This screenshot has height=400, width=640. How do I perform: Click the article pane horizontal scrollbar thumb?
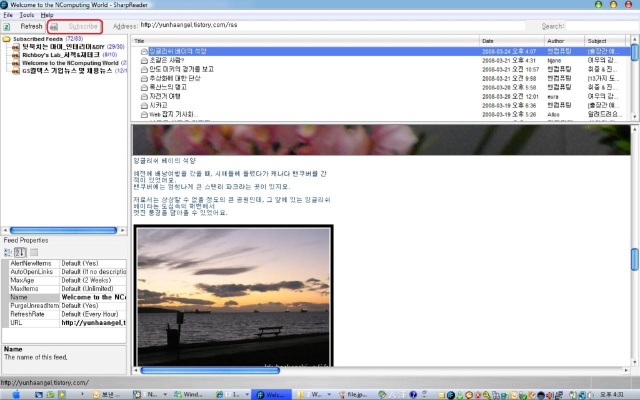coord(210,370)
